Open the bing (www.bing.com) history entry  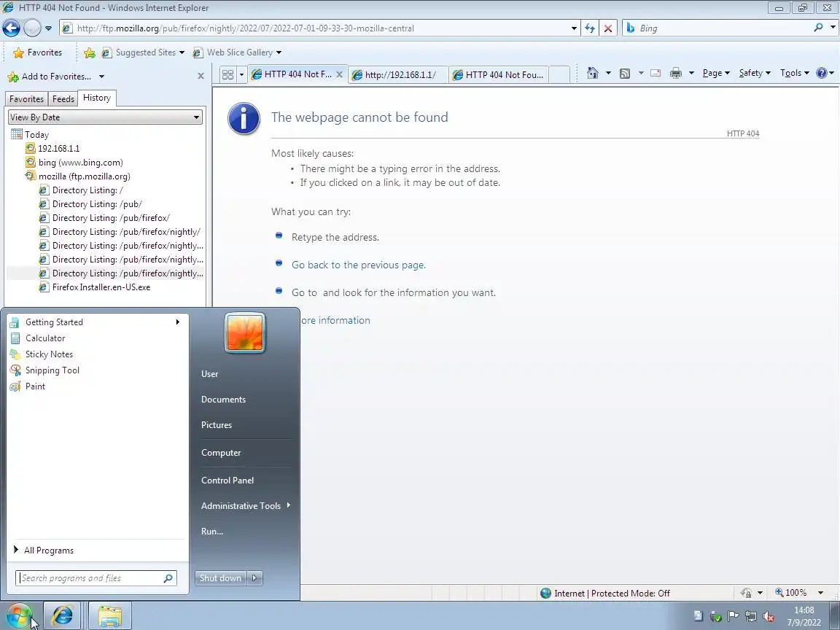pos(74,163)
